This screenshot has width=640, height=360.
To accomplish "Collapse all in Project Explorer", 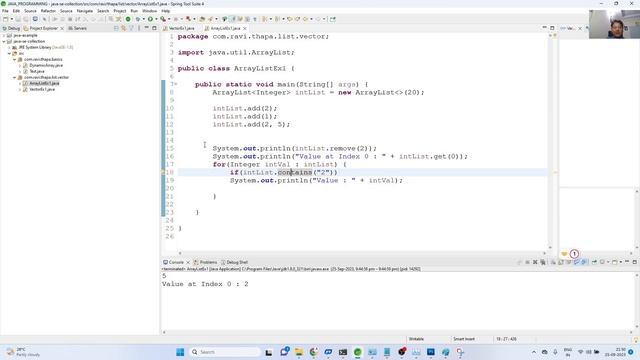I will (x=116, y=28).
